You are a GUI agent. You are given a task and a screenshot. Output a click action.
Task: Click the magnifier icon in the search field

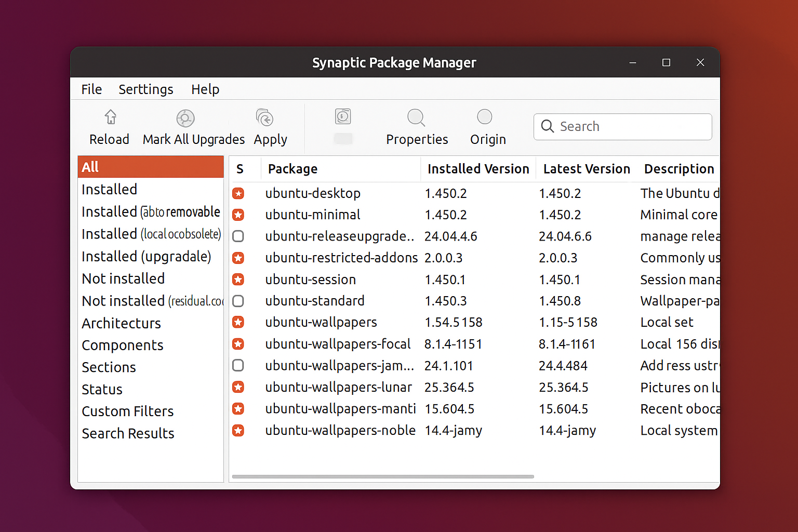click(547, 126)
